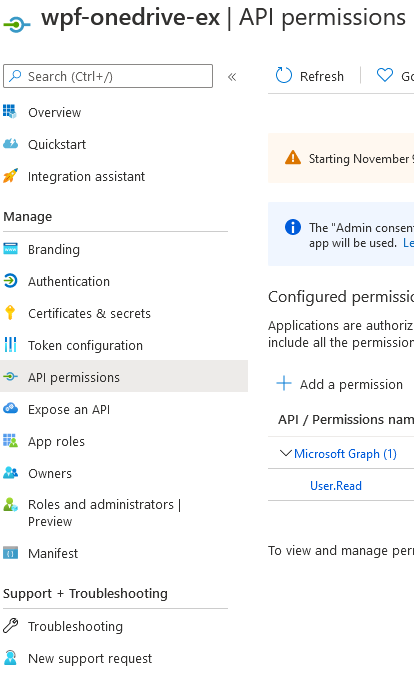
Task: Click Add a permission button
Action: pyautogui.click(x=340, y=384)
